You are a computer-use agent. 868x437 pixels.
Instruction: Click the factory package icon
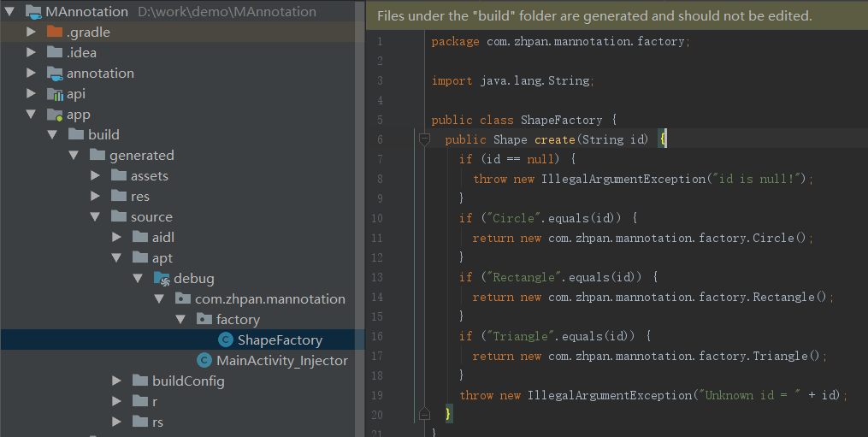(204, 319)
